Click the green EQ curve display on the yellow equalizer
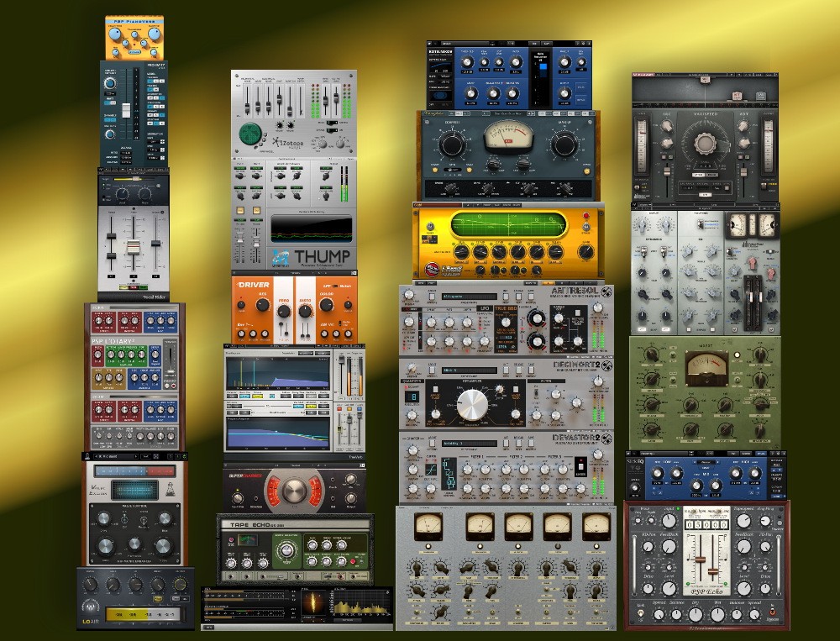The height and width of the screenshot is (641, 840). (x=508, y=224)
